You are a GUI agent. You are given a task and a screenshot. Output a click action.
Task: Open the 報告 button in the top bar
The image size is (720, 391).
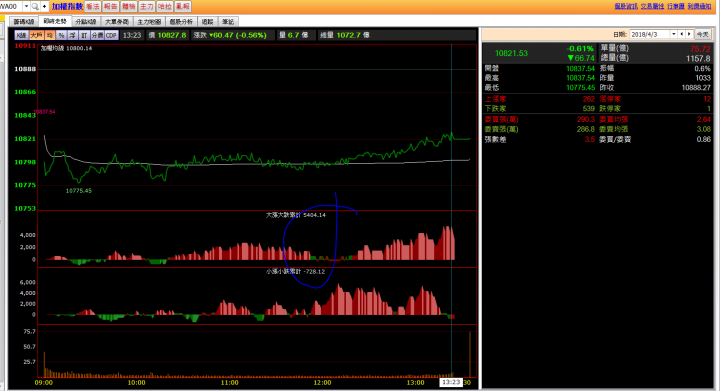pos(110,6)
